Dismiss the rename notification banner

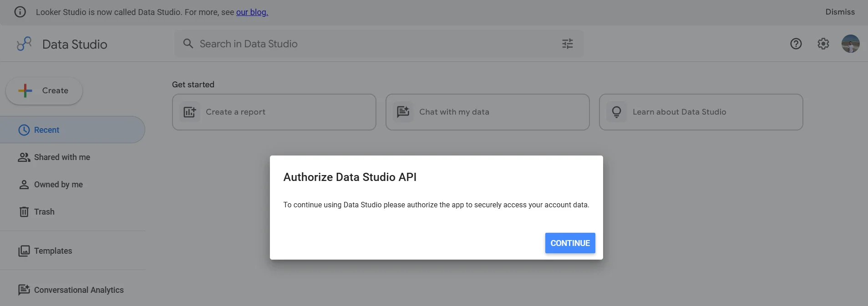pos(840,12)
